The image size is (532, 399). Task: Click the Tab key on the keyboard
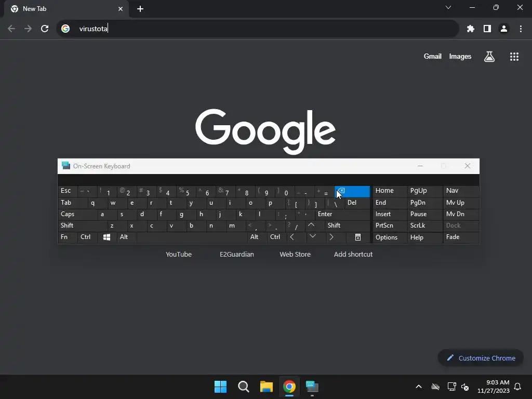(x=72, y=203)
